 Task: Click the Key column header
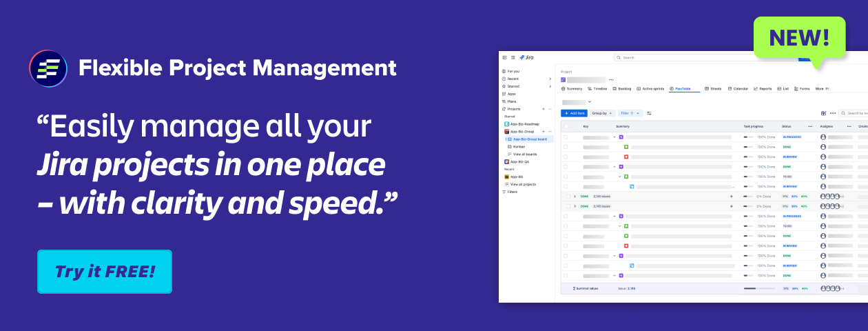[586, 127]
